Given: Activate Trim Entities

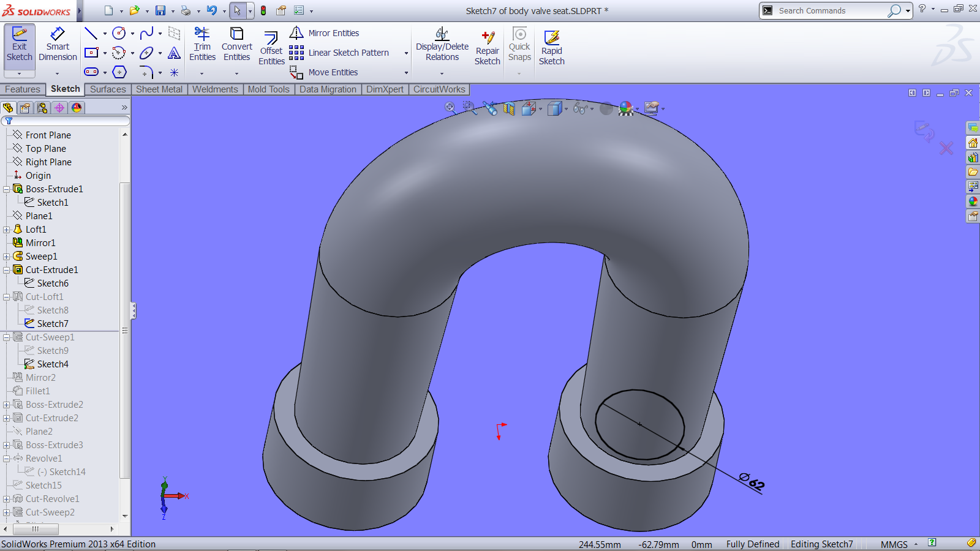Looking at the screenshot, I should click(202, 43).
